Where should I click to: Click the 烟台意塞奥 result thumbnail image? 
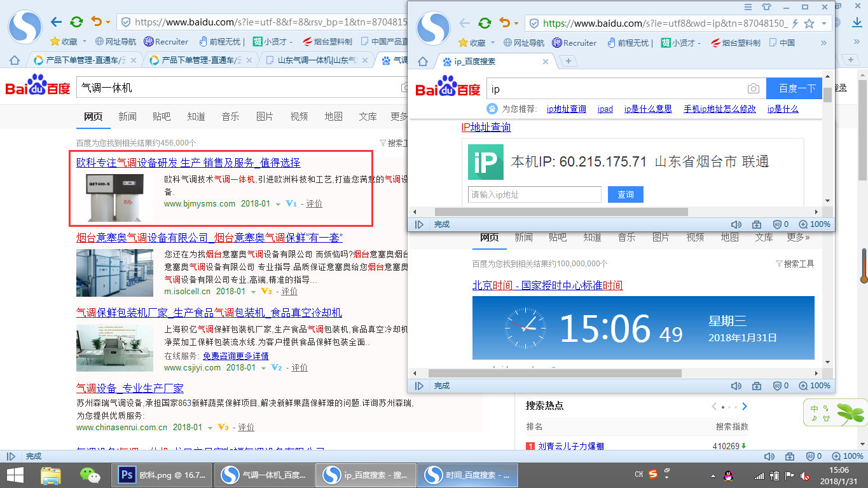point(114,272)
